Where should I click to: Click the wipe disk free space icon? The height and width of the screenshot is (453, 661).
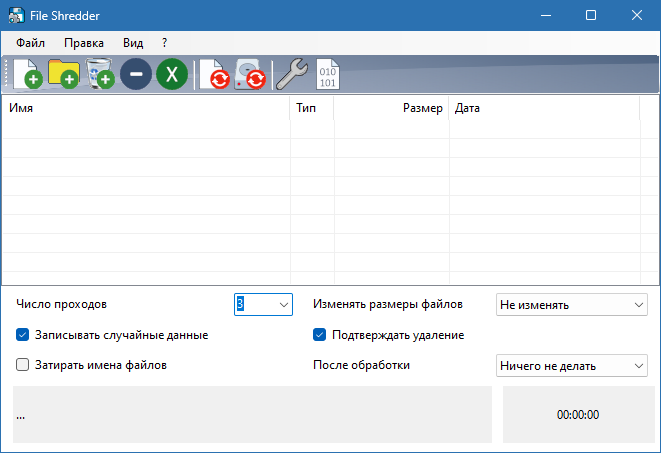click(x=250, y=74)
